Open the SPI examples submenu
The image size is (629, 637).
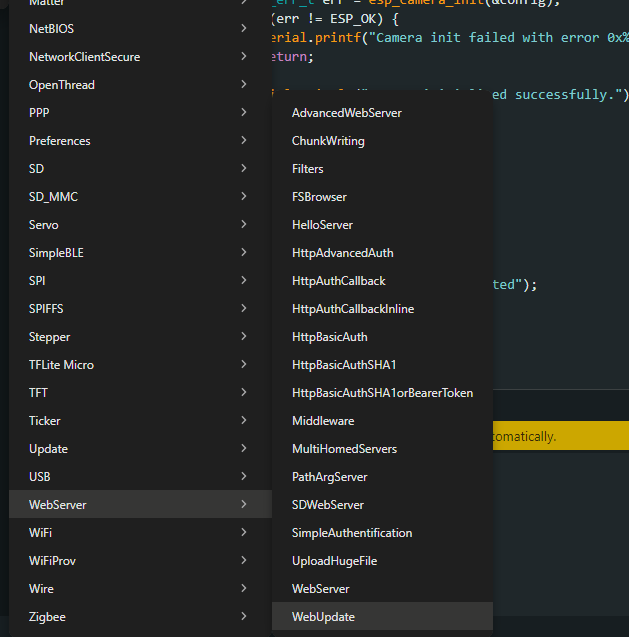(140, 281)
